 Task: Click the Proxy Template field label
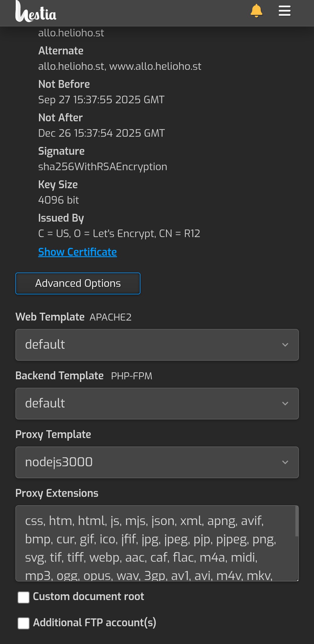[53, 434]
